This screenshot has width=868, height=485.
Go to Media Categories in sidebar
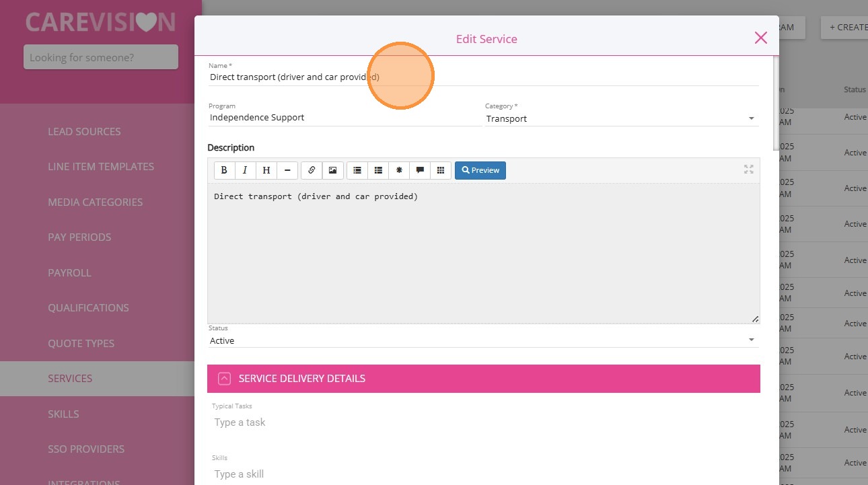[95, 202]
